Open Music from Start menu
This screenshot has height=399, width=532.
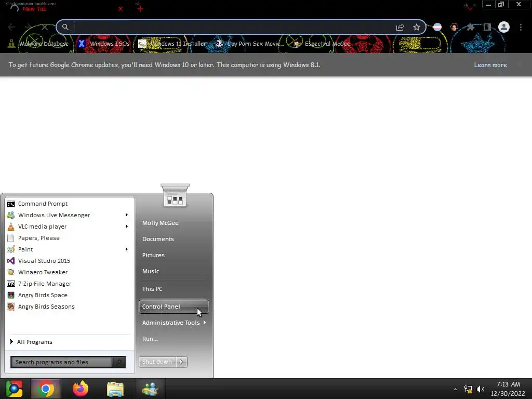coord(151,271)
